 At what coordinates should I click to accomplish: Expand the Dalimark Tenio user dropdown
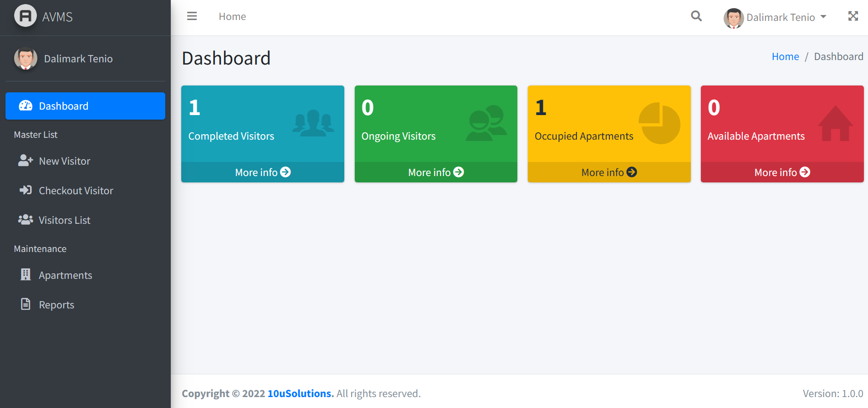pos(775,18)
